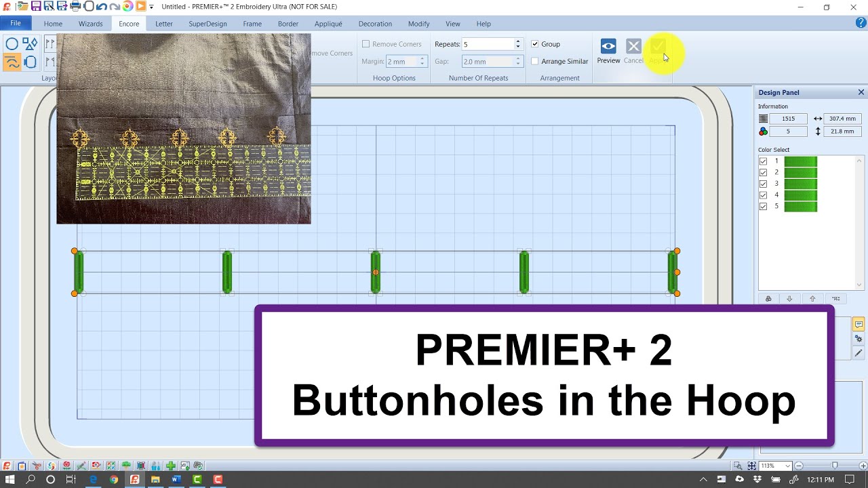This screenshot has width=868, height=488.
Task: Click the notes speech bubble icon
Action: click(x=859, y=325)
